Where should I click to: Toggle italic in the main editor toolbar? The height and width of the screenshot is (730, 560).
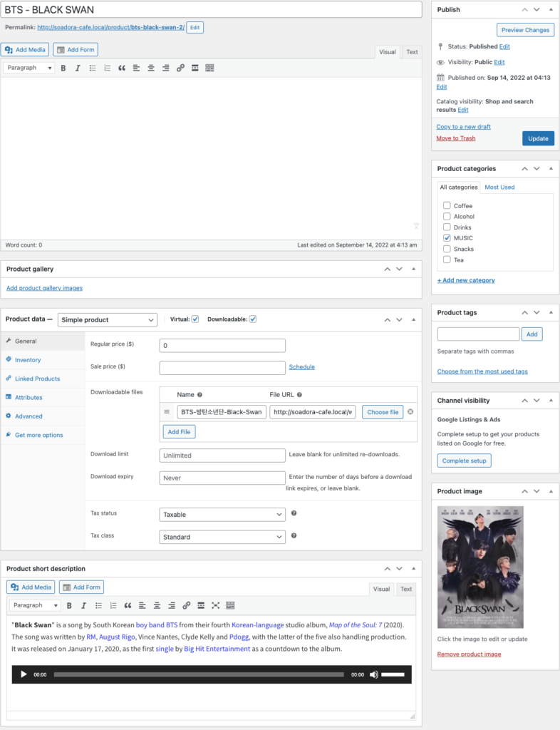click(78, 68)
